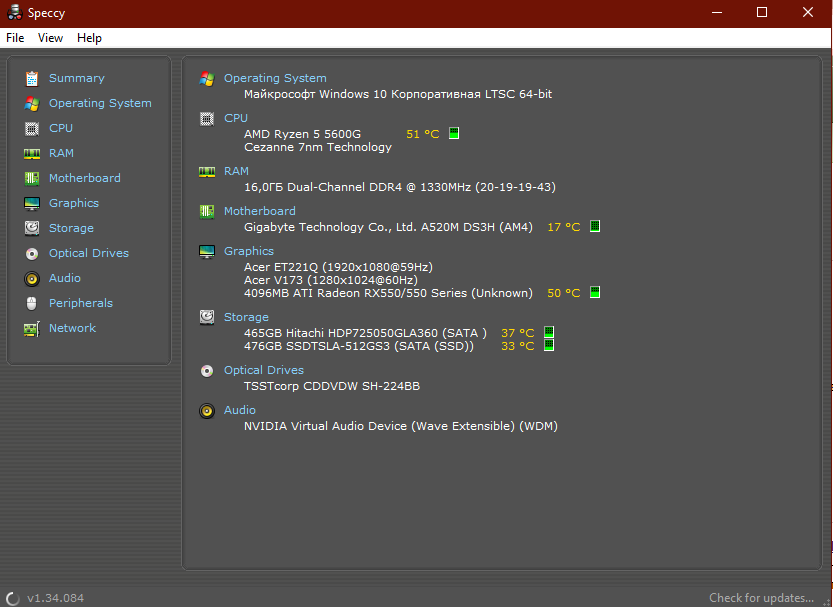Click the SSD 33 °C temperature indicator icon
833x607 pixels.
click(549, 345)
